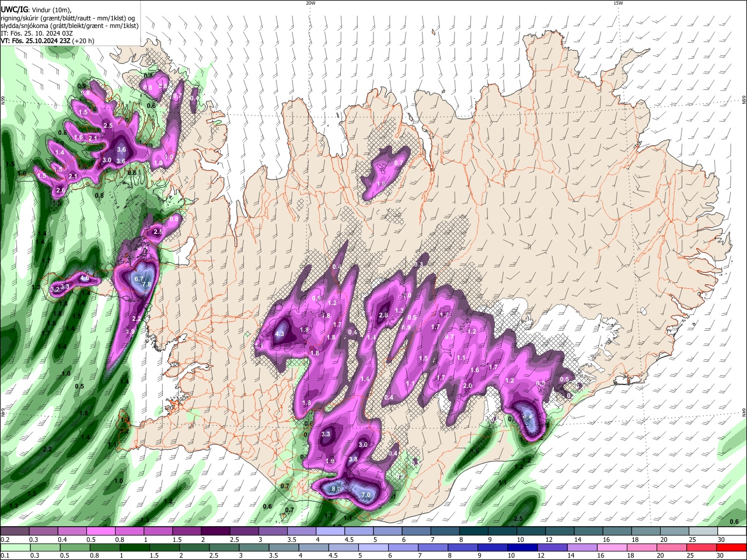The height and width of the screenshot is (560, 747).
Task: Click the red lower scale swatch labeled 30
Action: coord(732,547)
